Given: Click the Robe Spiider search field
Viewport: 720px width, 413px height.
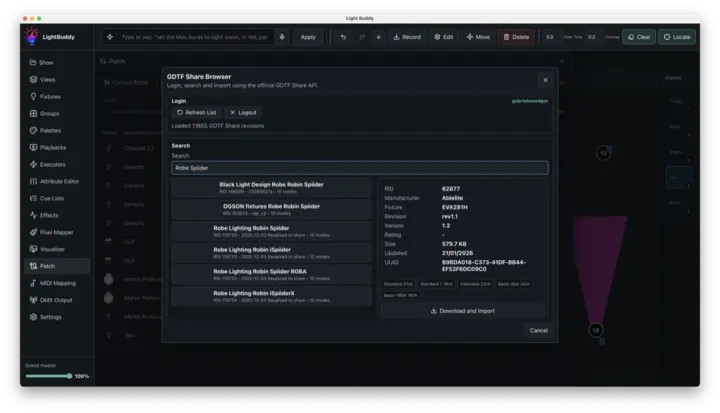Looking at the screenshot, I should [360, 168].
